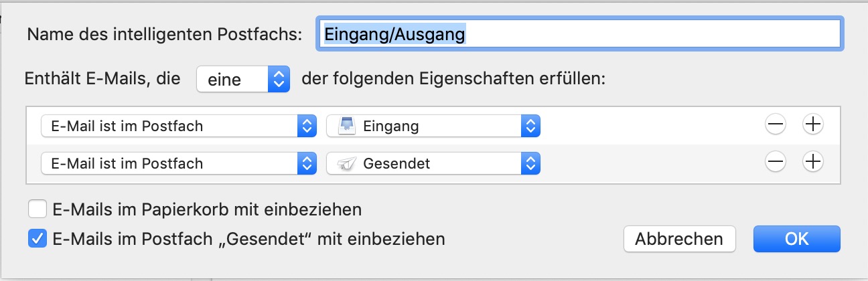Viewport: 868px width, 281px height.
Task: Click the blue arrows of the Eingang popup
Action: click(530, 126)
